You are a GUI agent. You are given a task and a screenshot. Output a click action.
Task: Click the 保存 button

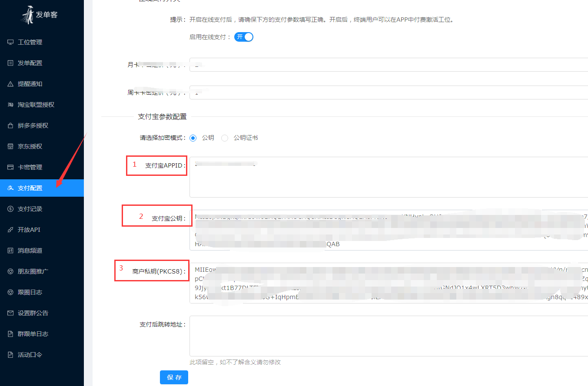[174, 377]
